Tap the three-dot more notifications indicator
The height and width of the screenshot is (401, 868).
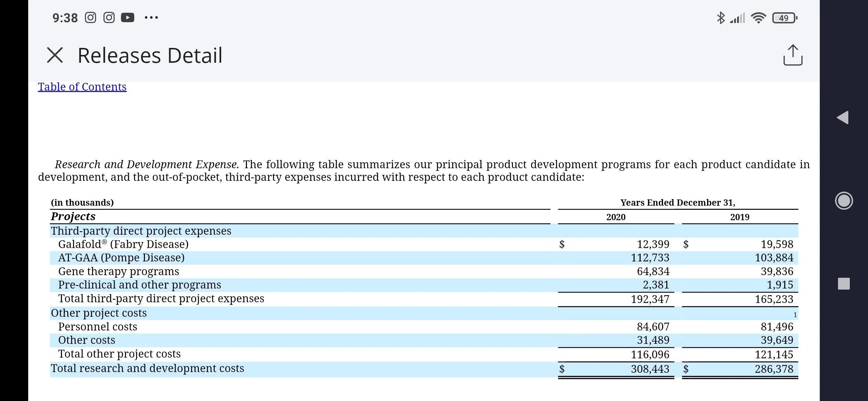click(x=151, y=17)
